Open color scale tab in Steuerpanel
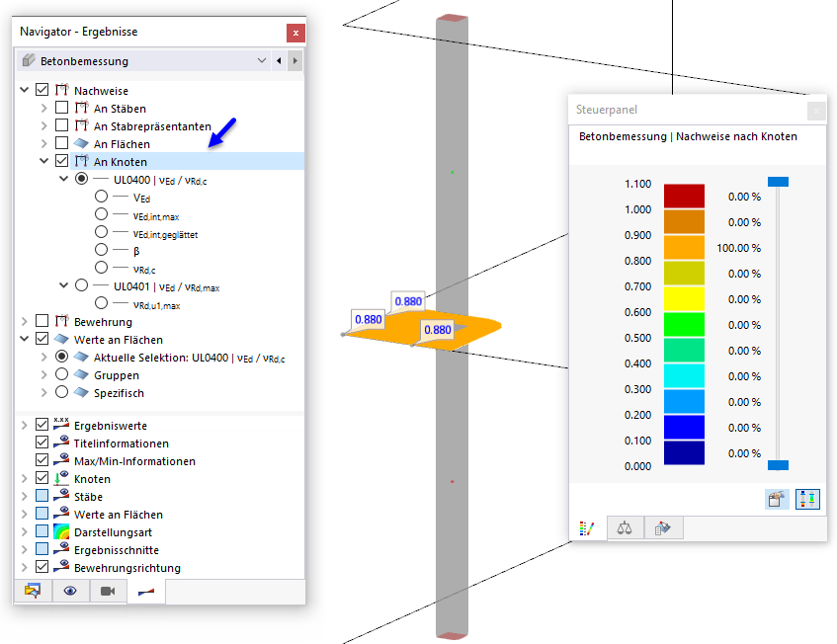Screen dimensions: 837x644 pos(587,528)
